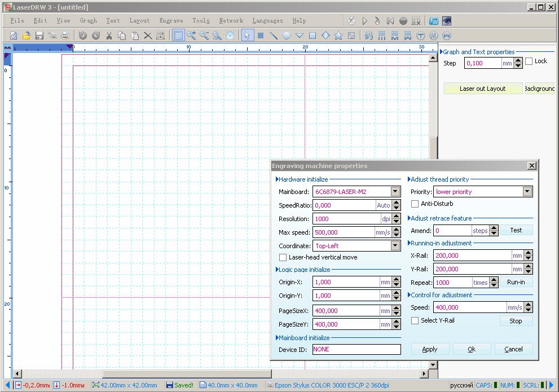Click the eye preview icon
This screenshot has height=392, width=559.
(447, 21)
